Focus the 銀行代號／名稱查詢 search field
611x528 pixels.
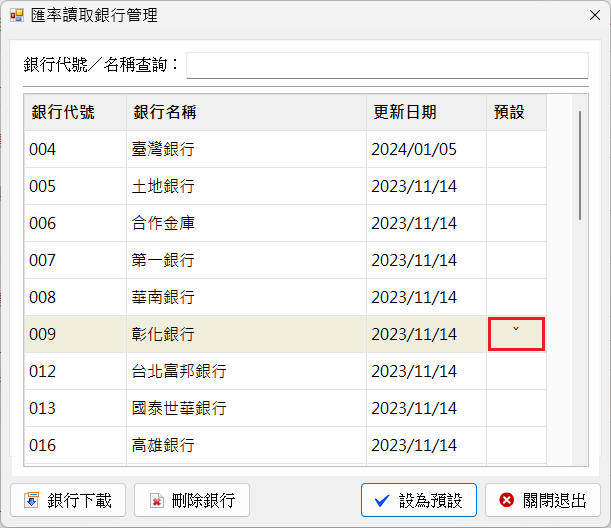[387, 65]
